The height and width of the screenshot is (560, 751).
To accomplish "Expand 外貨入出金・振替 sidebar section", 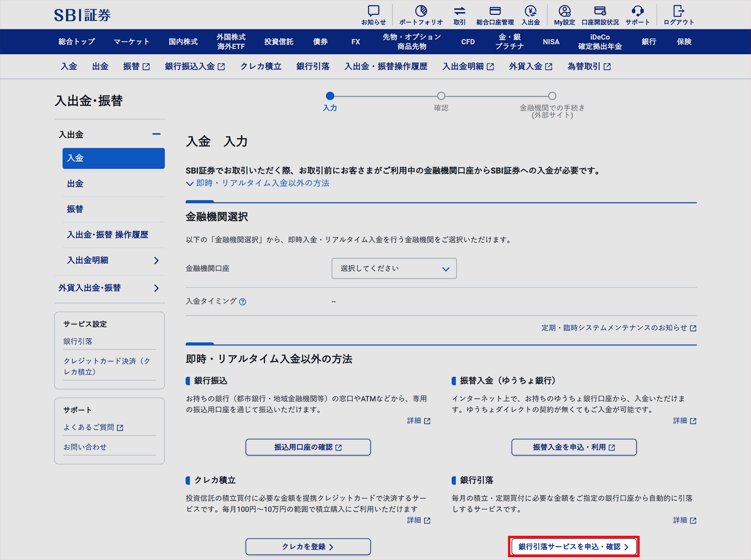I will 156,288.
